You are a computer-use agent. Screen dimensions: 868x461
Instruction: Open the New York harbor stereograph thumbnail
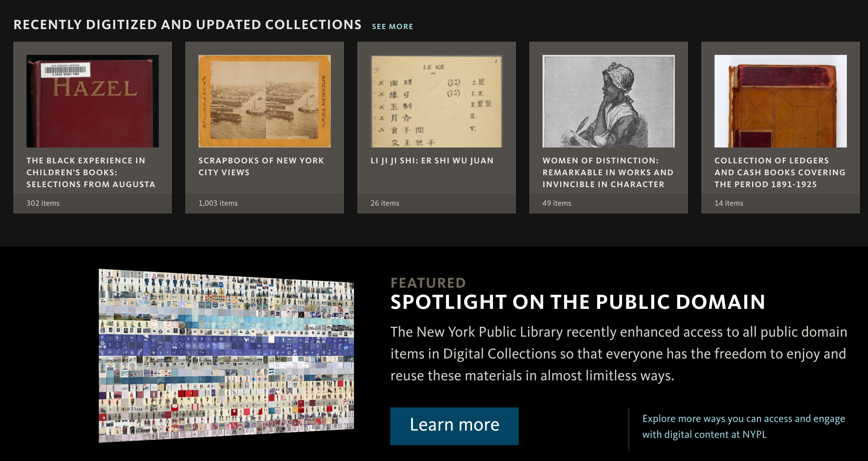click(264, 101)
